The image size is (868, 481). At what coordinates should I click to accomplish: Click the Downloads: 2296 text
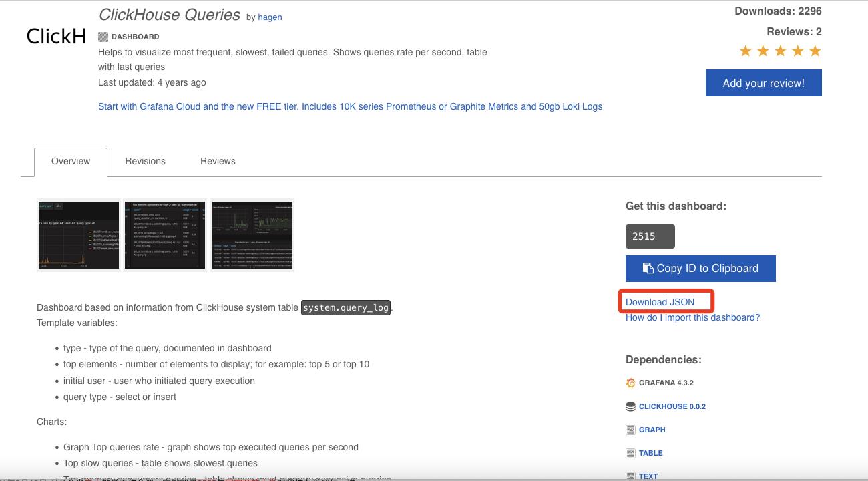pos(778,11)
